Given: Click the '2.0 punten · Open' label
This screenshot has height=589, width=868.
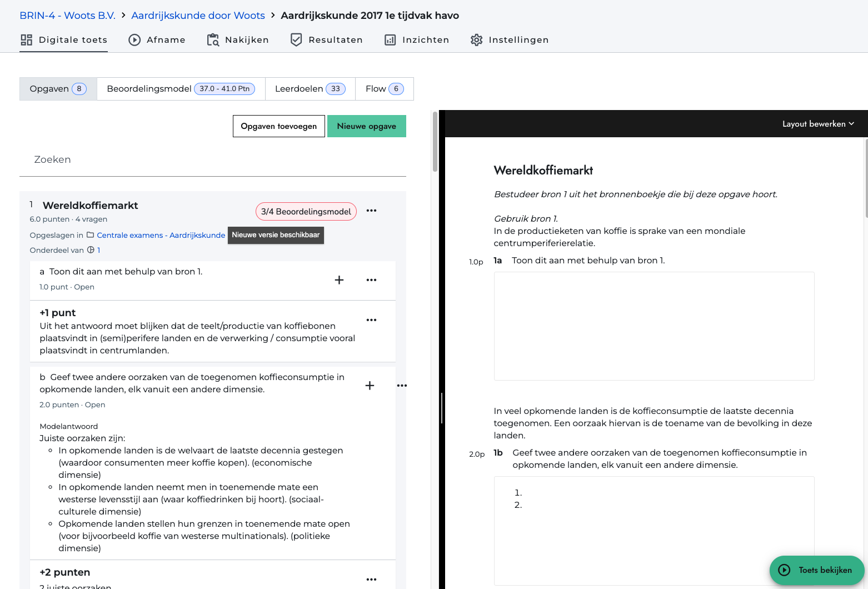Looking at the screenshot, I should (72, 405).
